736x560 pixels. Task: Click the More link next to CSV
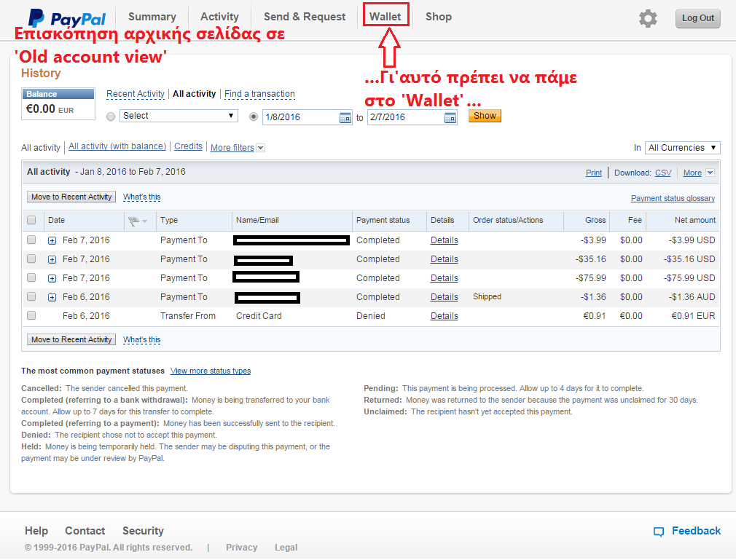pos(692,173)
